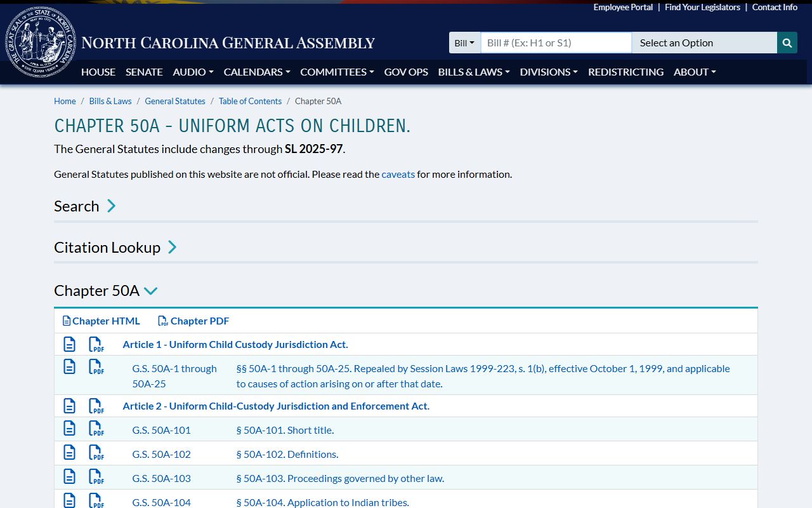Click the Table of Contents breadcrumb

[250, 101]
